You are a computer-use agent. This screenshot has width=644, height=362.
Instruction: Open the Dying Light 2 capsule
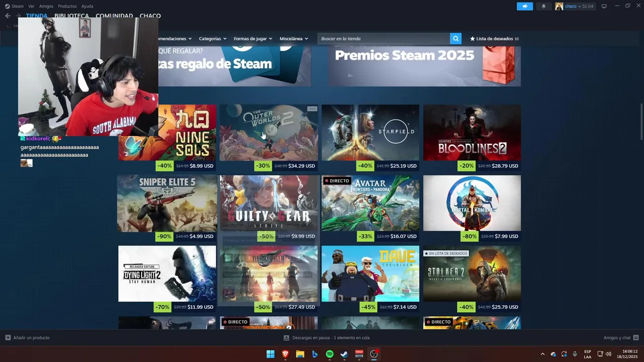coord(167,274)
